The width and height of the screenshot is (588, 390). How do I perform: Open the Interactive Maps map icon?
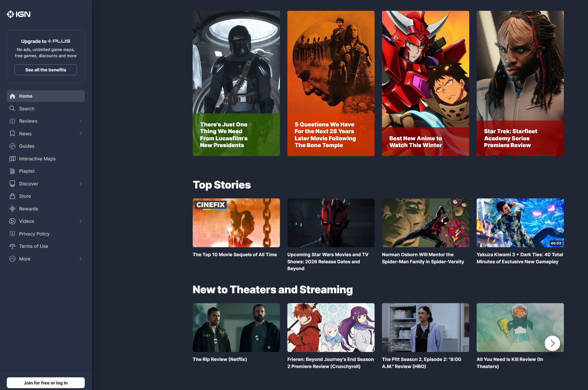[x=12, y=159]
